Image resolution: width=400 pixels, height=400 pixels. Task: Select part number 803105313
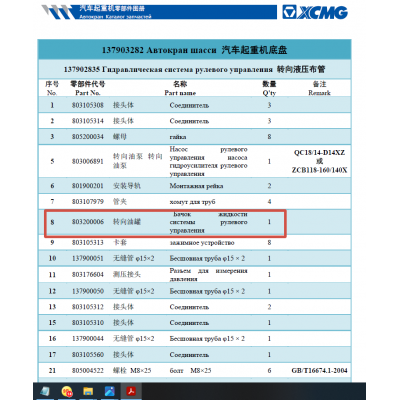pyautogui.click(x=88, y=242)
